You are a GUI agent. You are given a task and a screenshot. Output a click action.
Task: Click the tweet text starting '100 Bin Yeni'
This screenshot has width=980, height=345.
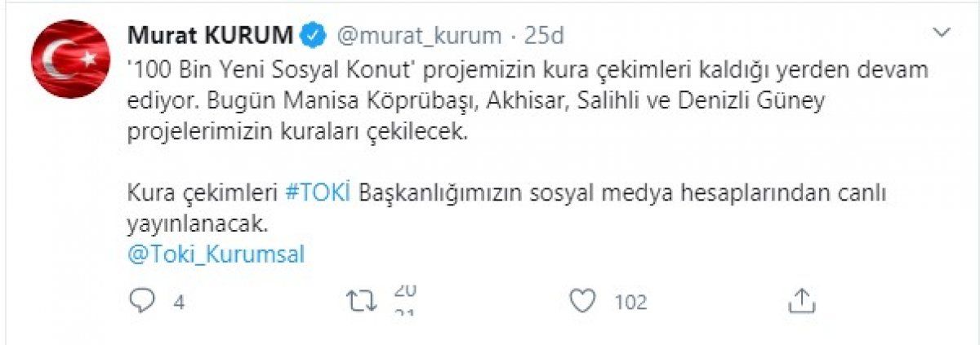528,71
